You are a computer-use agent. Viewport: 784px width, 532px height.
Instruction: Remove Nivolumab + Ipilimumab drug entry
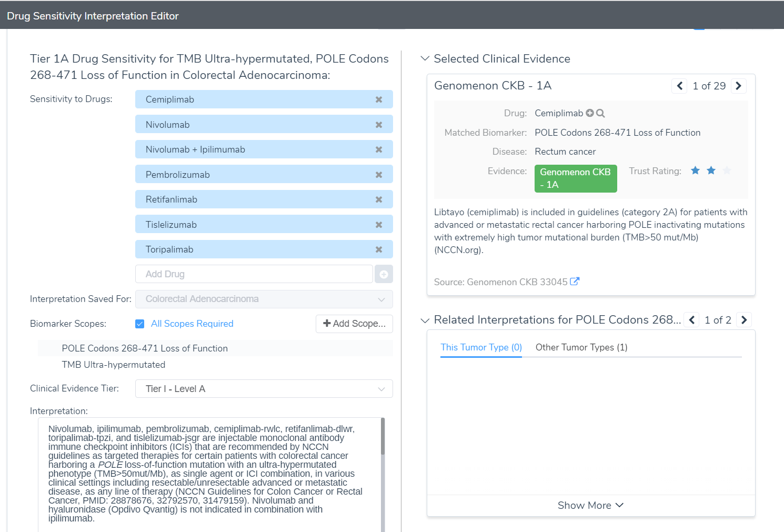(x=378, y=149)
